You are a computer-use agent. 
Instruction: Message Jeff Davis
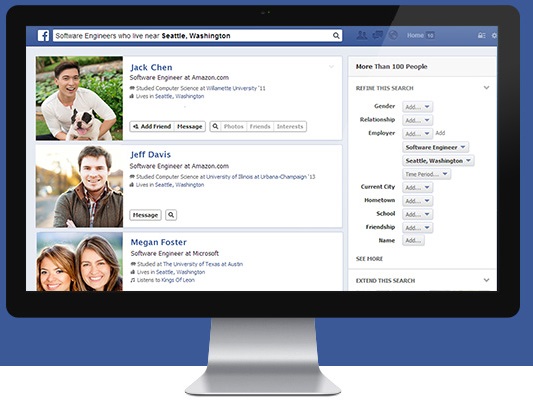click(x=145, y=215)
